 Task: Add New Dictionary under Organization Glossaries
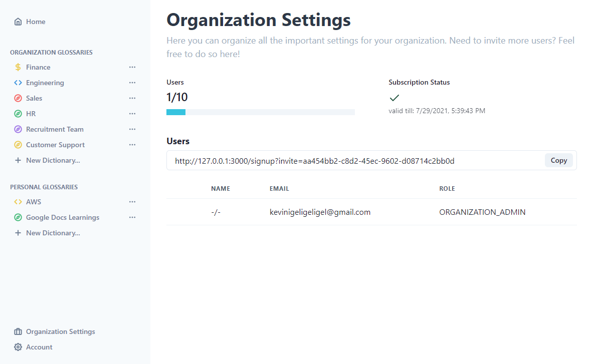53,160
